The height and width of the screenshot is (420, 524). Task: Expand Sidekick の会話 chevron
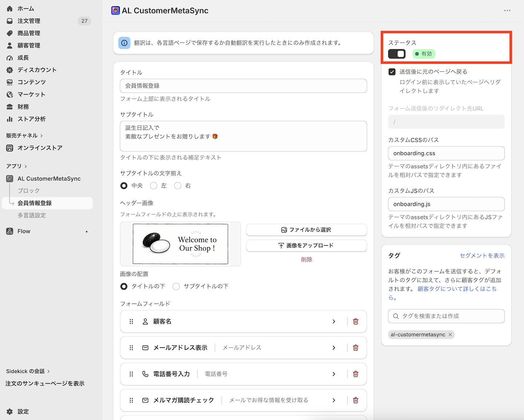(x=48, y=371)
